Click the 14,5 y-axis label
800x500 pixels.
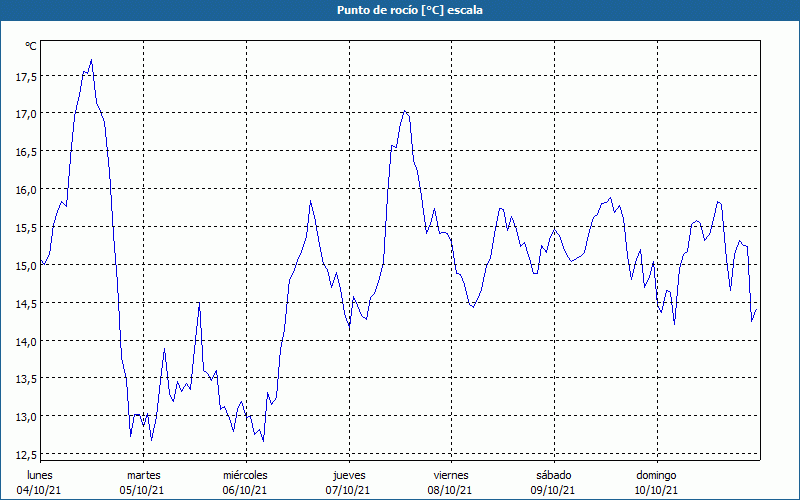click(x=26, y=303)
